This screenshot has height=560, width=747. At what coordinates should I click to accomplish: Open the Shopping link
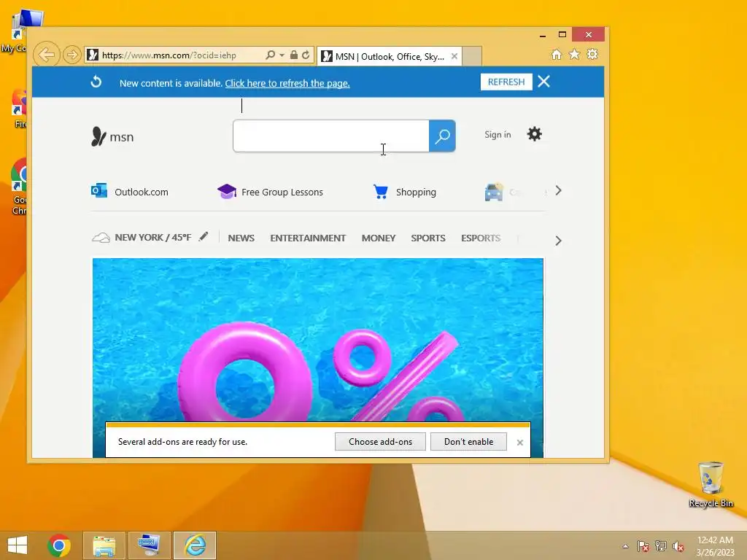pos(416,192)
